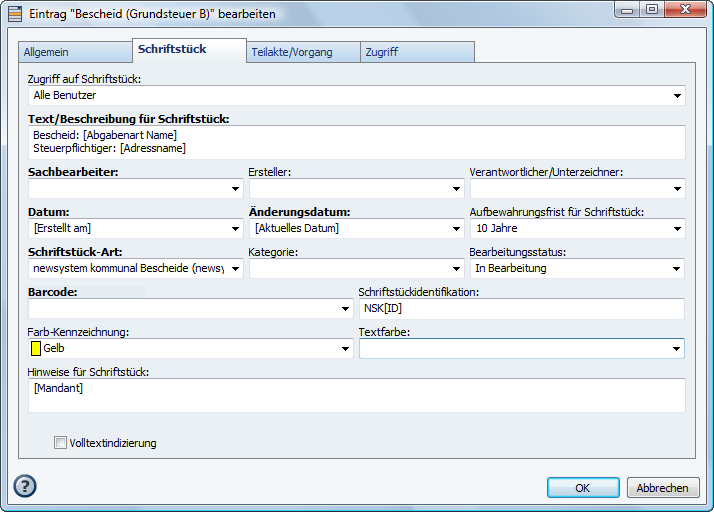This screenshot has height=512, width=714.
Task: Open the Schriftstück-Art dropdown
Action: 236,269
